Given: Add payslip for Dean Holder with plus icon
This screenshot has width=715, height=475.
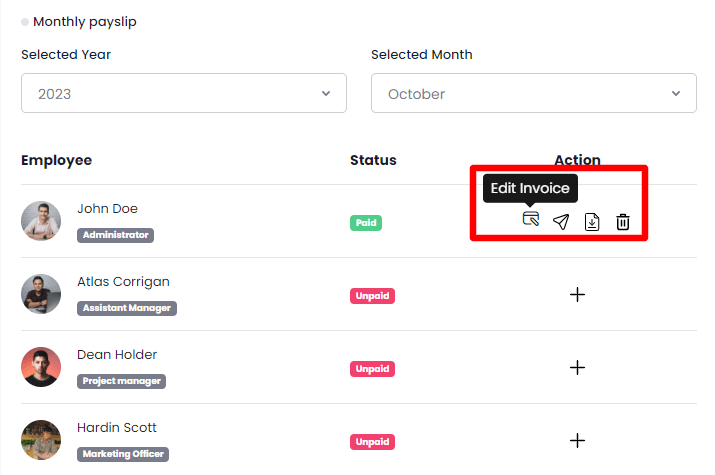Looking at the screenshot, I should click(577, 367).
